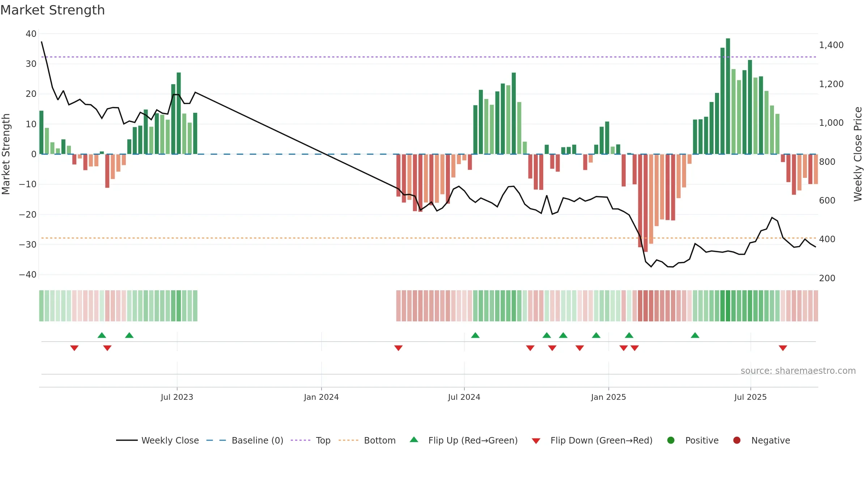Click the −40 tick on Market Strength axis
This screenshot has width=868, height=488.
pos(28,275)
